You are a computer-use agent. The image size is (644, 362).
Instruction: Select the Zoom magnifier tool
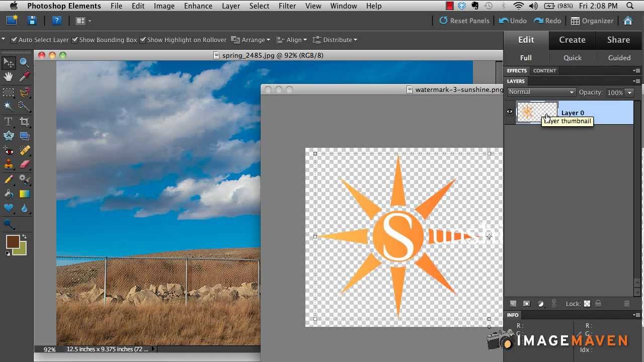24,63
